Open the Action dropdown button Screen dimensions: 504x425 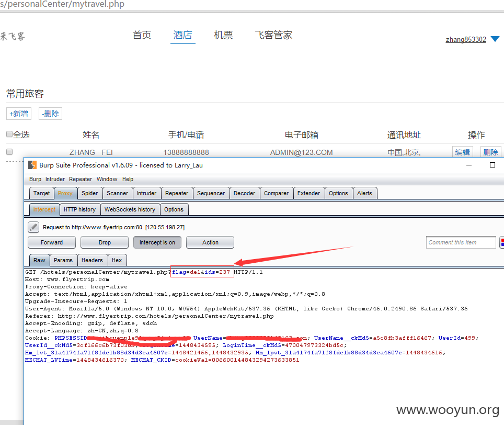210,242
